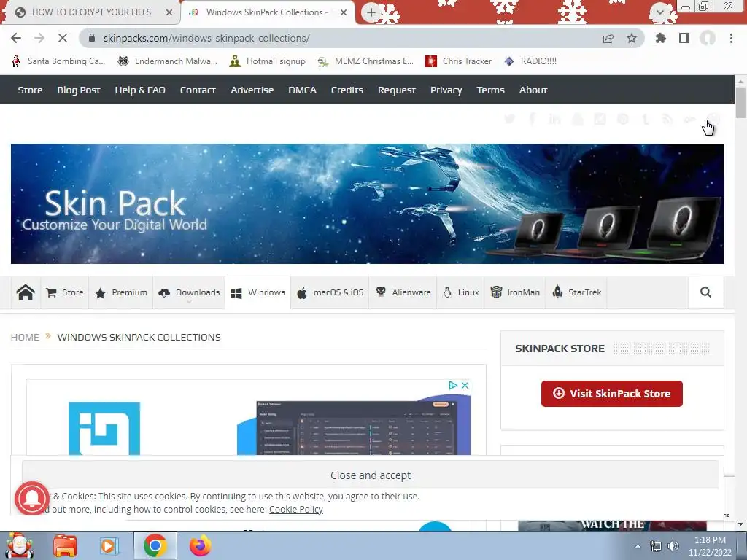The width and height of the screenshot is (747, 560).
Task: Stop loading the page with X button
Action: click(x=63, y=38)
